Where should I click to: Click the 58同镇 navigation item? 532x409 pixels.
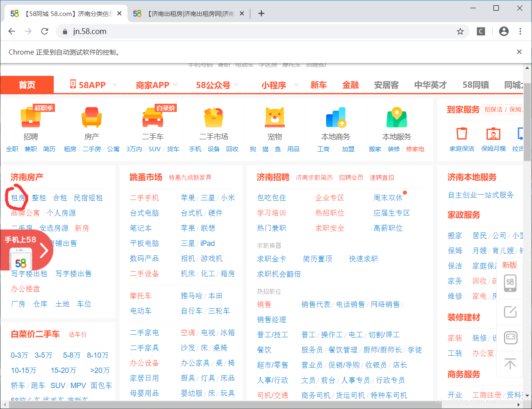[476, 85]
